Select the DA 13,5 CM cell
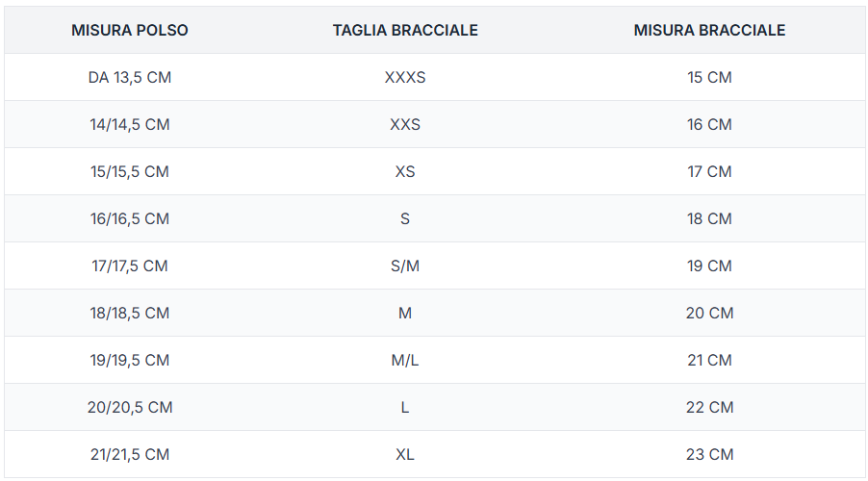Viewport: 868px width, 481px height. 130,77
